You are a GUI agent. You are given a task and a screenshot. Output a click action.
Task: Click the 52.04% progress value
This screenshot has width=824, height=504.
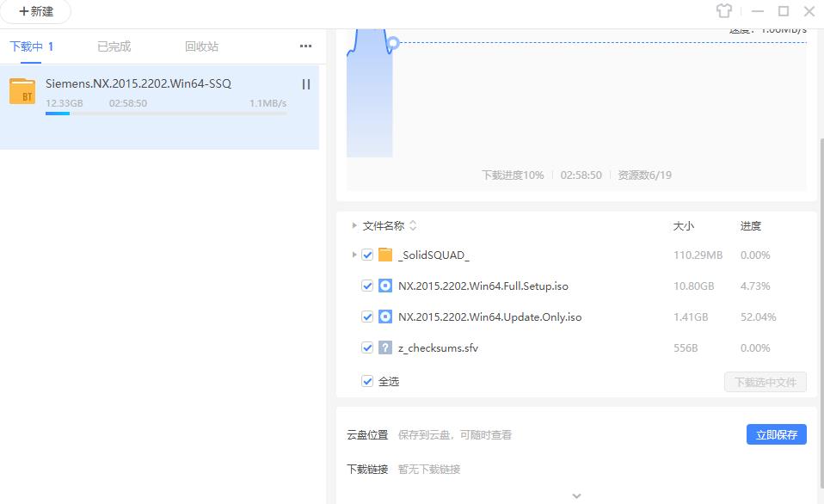pos(758,317)
